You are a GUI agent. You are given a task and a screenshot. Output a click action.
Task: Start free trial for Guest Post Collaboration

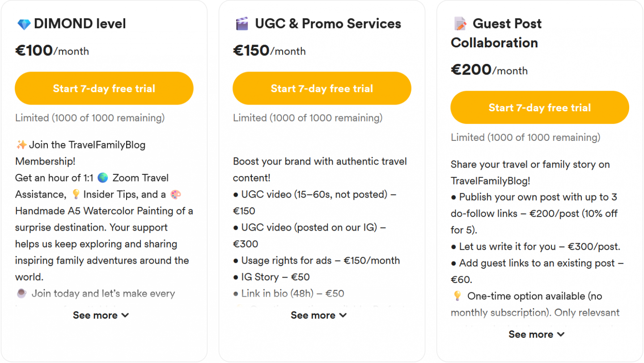coord(540,108)
